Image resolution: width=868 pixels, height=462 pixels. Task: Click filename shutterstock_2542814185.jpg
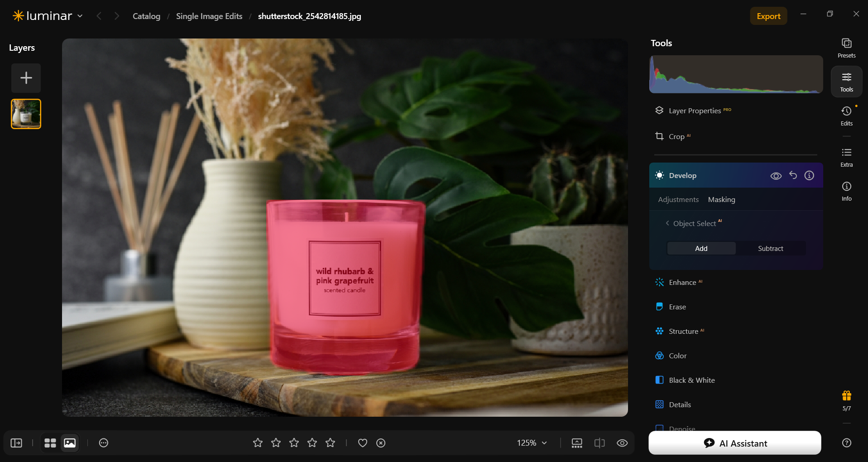(310, 16)
